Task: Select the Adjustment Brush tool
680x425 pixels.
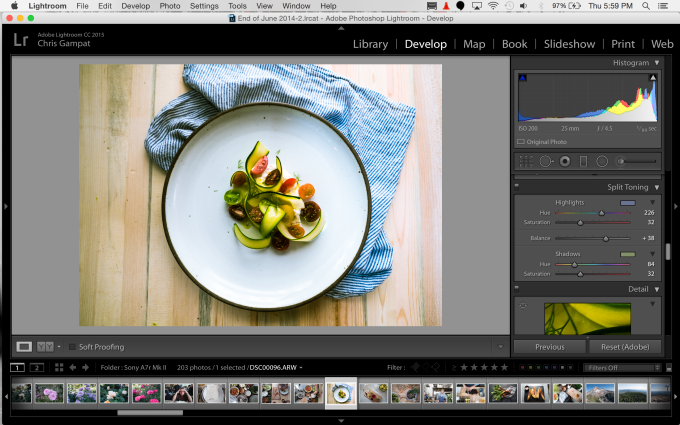Action: tap(637, 161)
